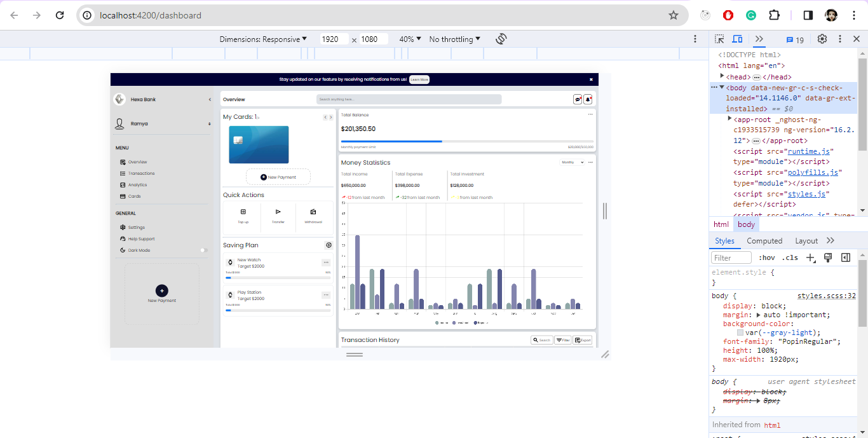Click Learn More banner button
The height and width of the screenshot is (438, 868).
point(419,79)
